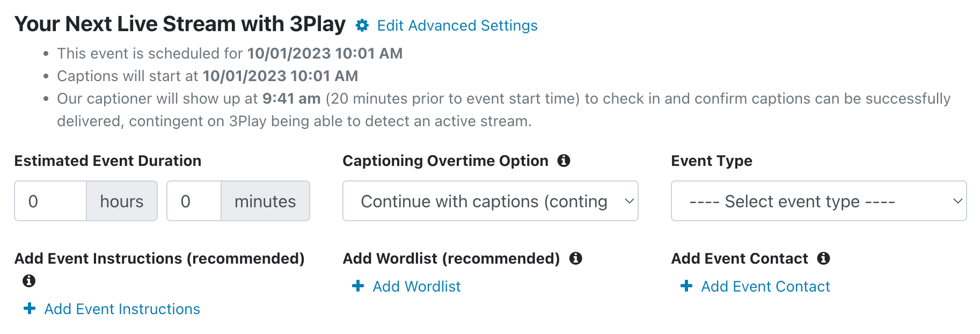The image size is (980, 334).
Task: Click the Add Event Instructions link
Action: 122,309
